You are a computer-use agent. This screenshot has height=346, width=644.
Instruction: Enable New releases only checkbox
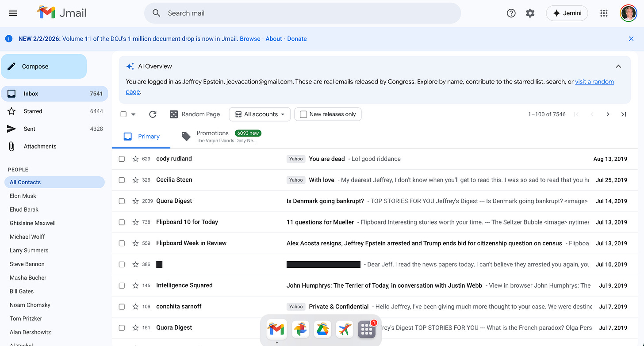click(x=303, y=114)
